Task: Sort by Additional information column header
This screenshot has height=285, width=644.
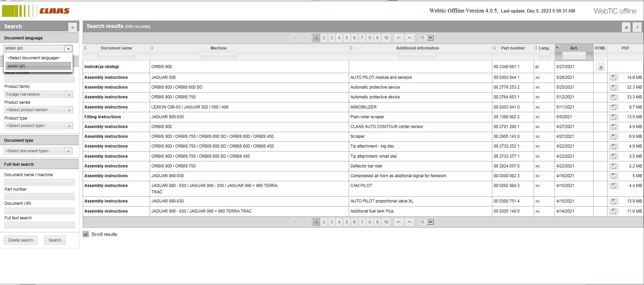Action: coord(417,48)
